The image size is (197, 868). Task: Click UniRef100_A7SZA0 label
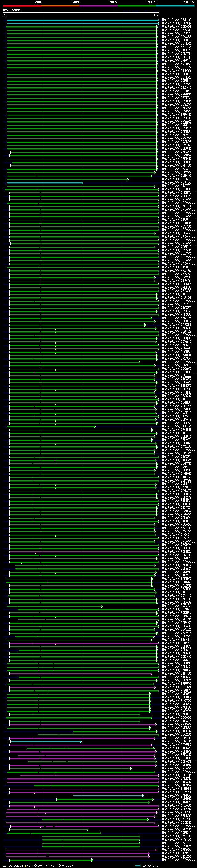pos(177,836)
